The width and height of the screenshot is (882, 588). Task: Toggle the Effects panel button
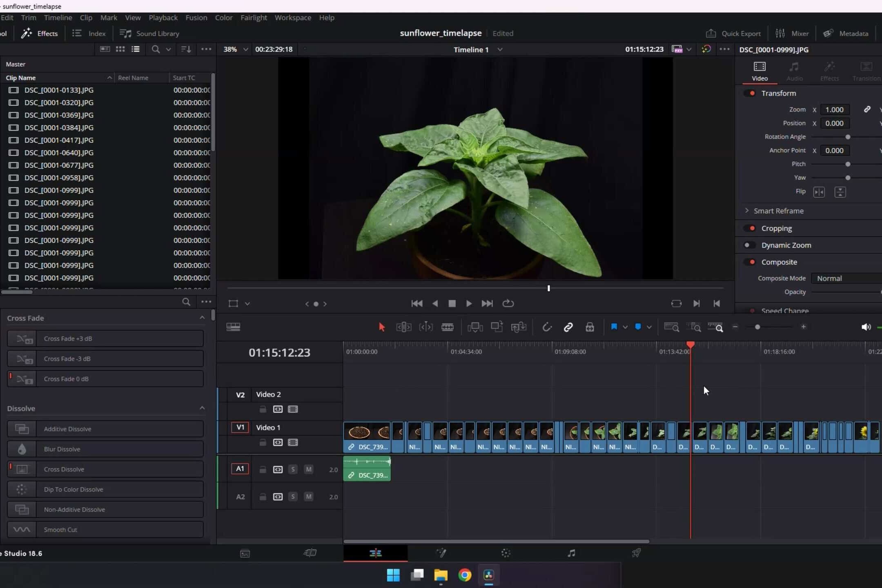pos(39,33)
